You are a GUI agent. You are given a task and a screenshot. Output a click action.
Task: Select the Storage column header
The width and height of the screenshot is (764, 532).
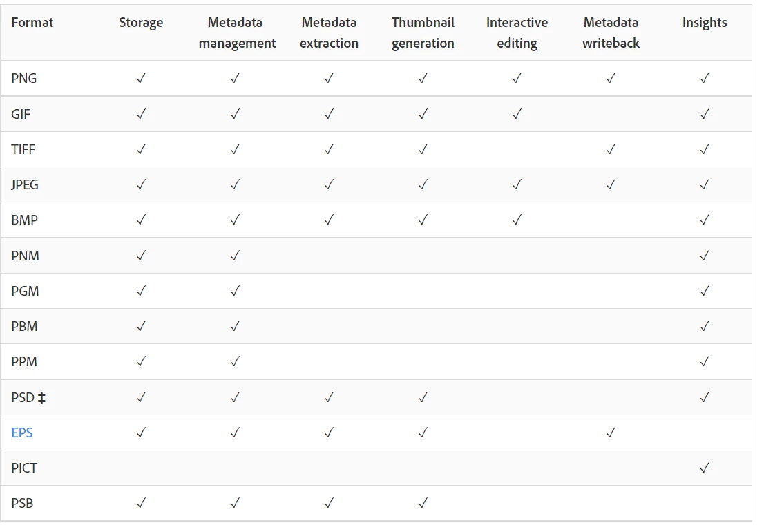pyautogui.click(x=142, y=23)
